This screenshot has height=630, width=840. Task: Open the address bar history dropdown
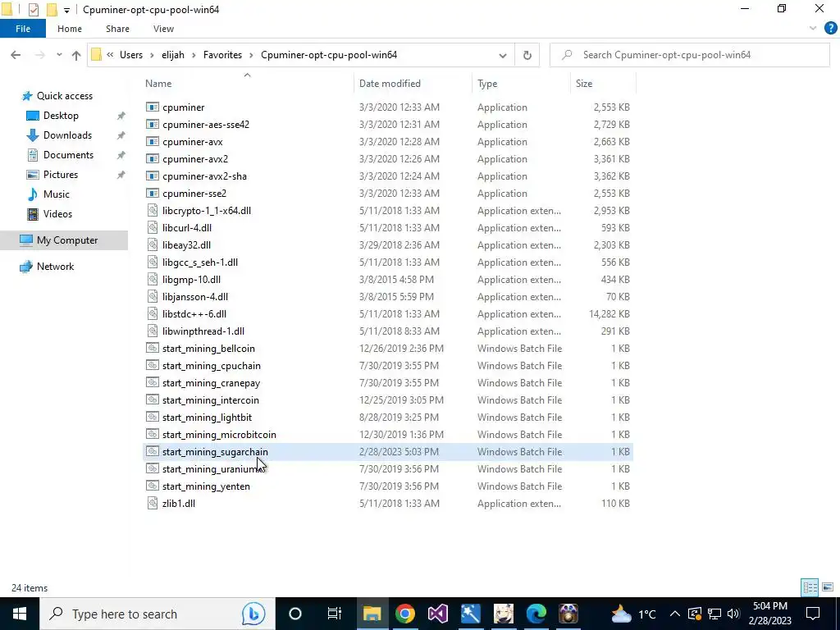coord(503,55)
